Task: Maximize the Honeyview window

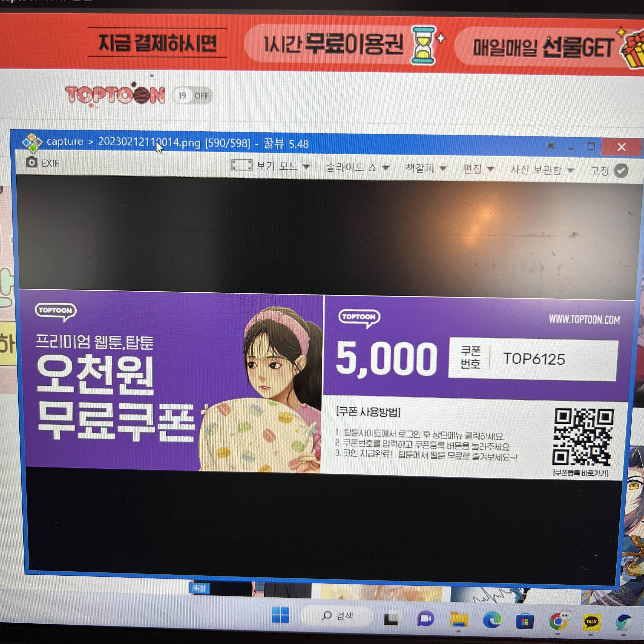Action: [590, 146]
